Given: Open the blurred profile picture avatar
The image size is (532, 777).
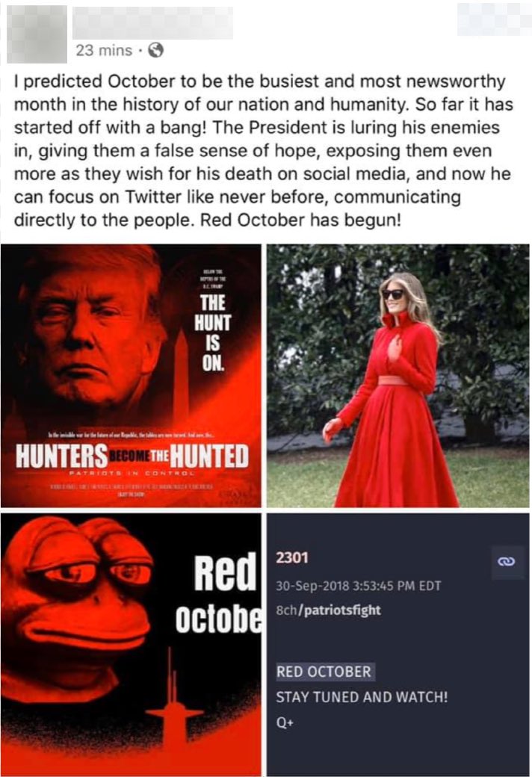Looking at the screenshot, I should click(x=37, y=34).
